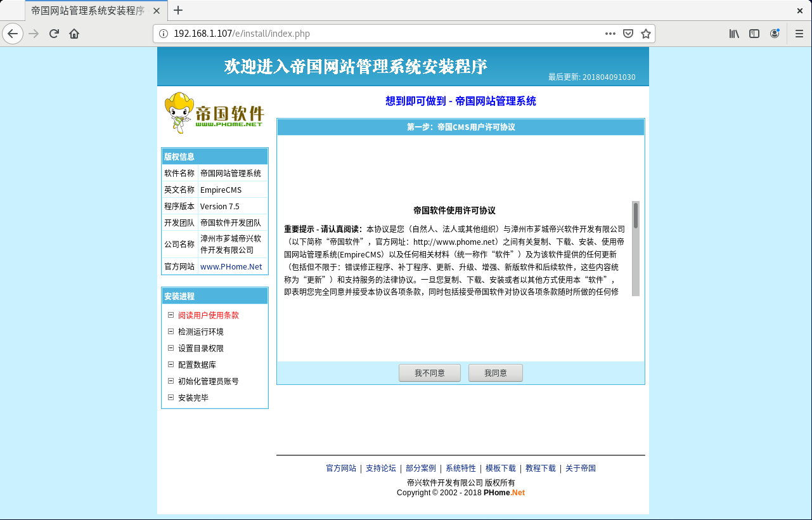Open the Firefox hamburger menu
This screenshot has height=520, width=812.
click(x=799, y=34)
